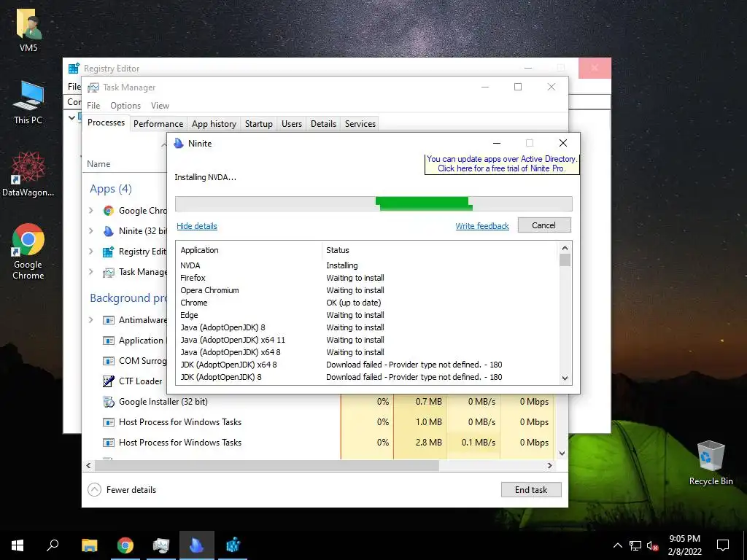Switch to Ninite on the taskbar

coord(197,545)
